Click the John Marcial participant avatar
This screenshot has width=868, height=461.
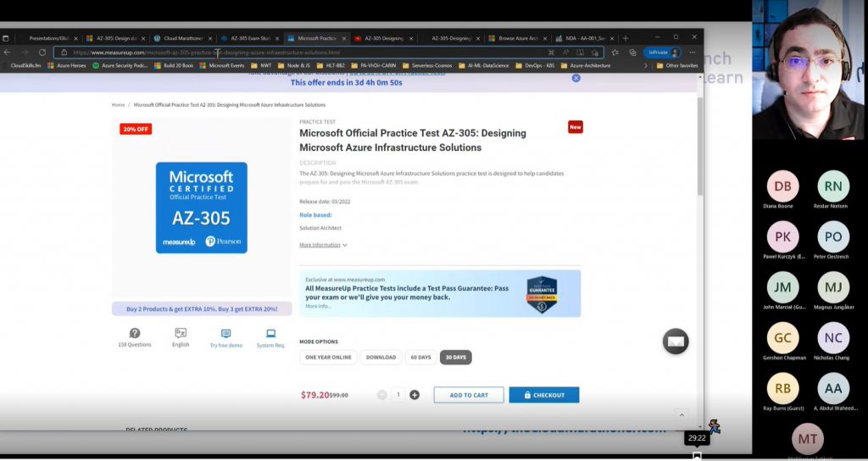782,287
